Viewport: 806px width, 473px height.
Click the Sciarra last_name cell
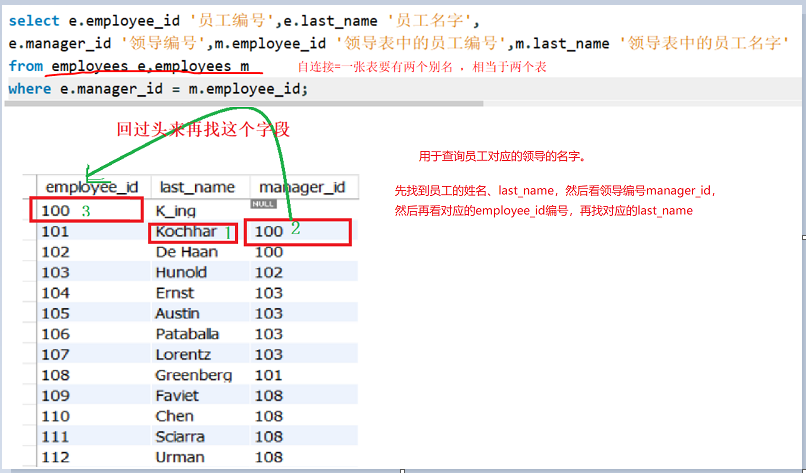(200, 437)
